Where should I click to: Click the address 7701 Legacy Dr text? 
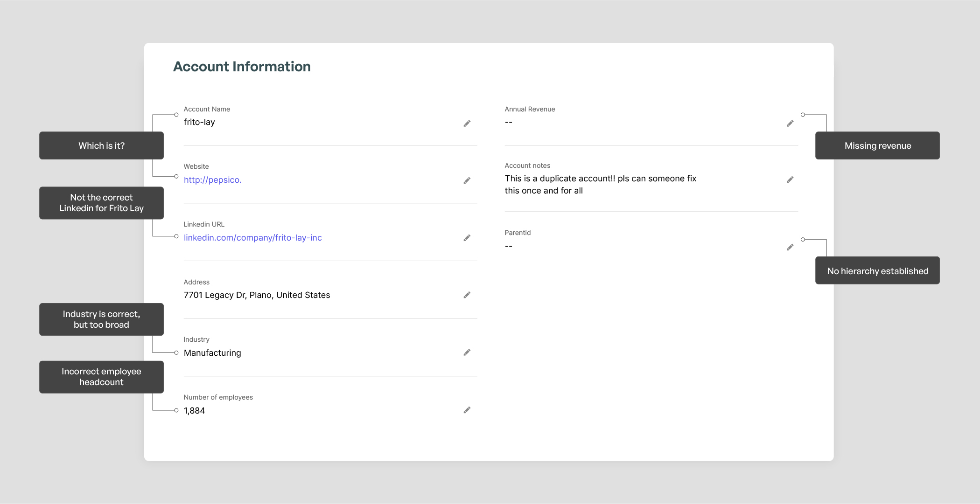[257, 295]
